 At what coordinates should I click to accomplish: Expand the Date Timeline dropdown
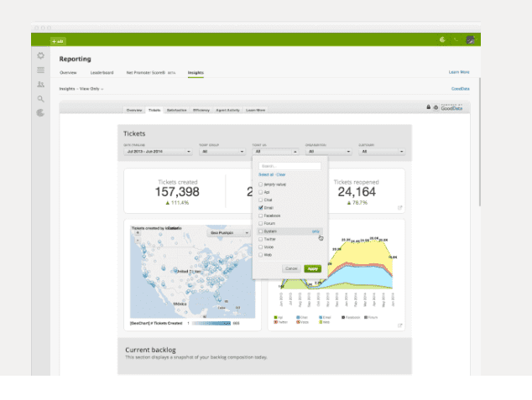click(156, 152)
